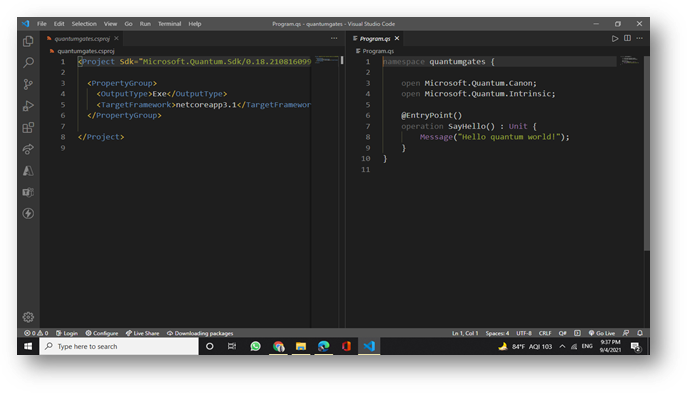Run Program.qs with the play button
This screenshot has width=687, height=393.
coord(615,39)
